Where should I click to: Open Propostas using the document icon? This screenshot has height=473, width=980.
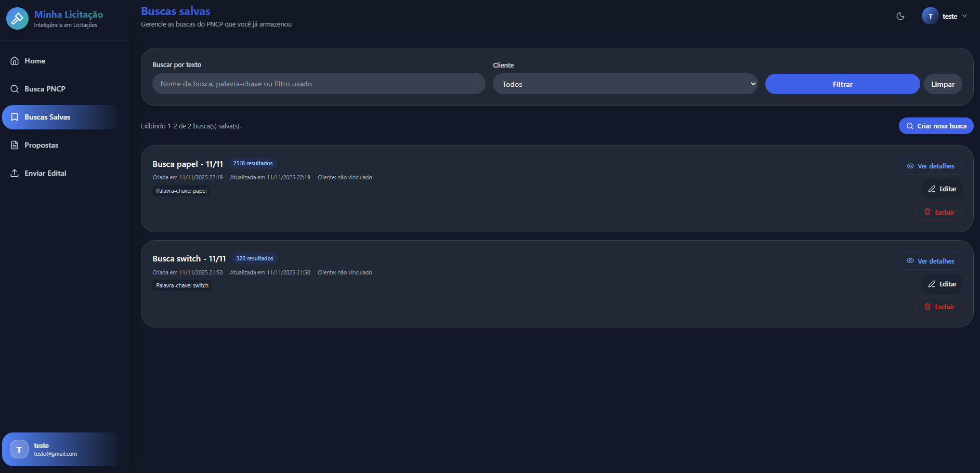tap(15, 145)
